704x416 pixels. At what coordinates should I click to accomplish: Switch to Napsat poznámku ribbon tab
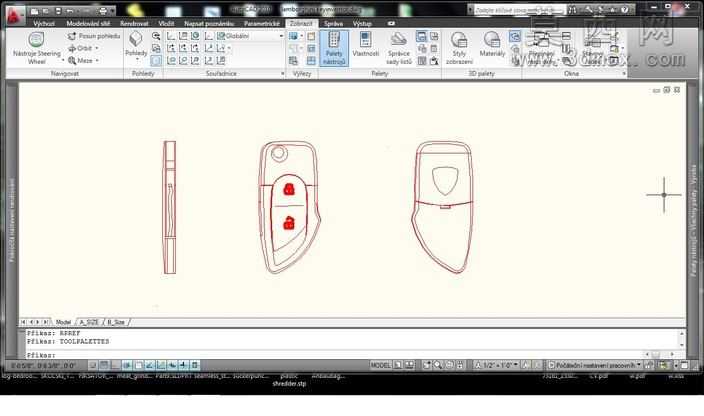coord(209,23)
